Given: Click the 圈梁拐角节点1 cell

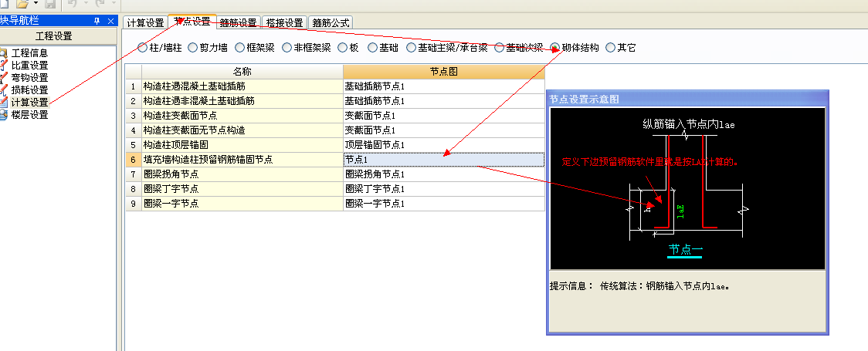Looking at the screenshot, I should coord(444,174).
